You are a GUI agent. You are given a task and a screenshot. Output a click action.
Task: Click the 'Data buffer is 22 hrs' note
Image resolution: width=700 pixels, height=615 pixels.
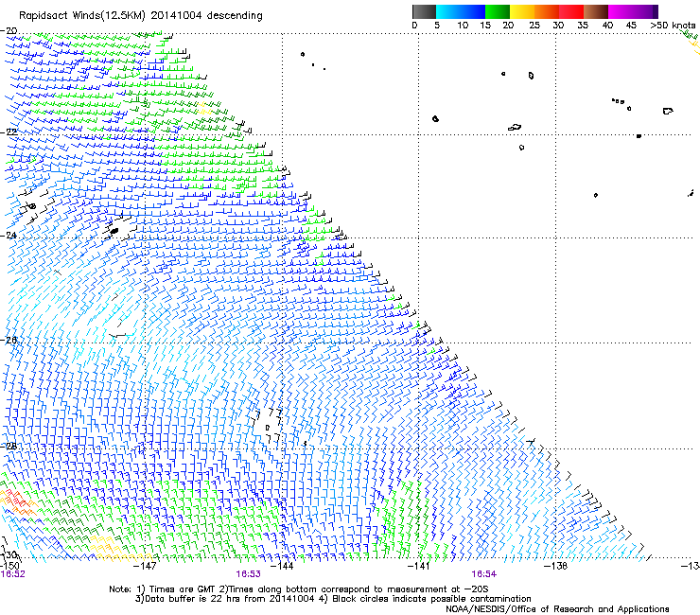click(225, 599)
